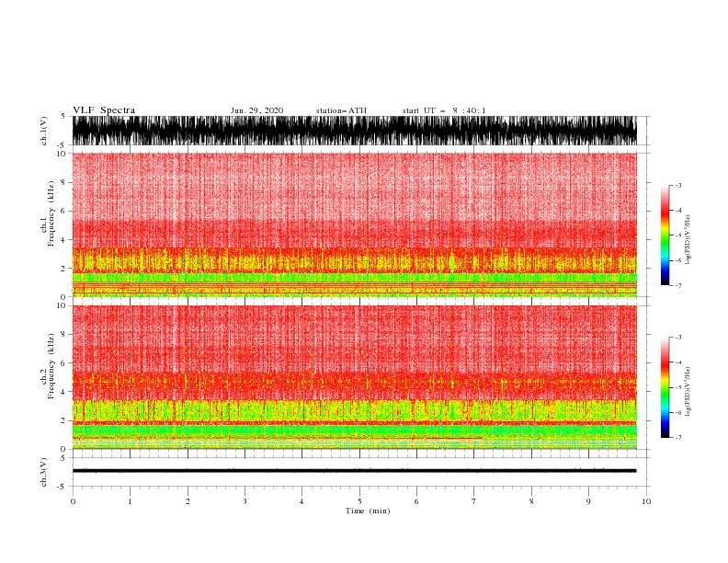
Task: Pick the ch.1 log(PSD) color bar
Action: coord(665,235)
